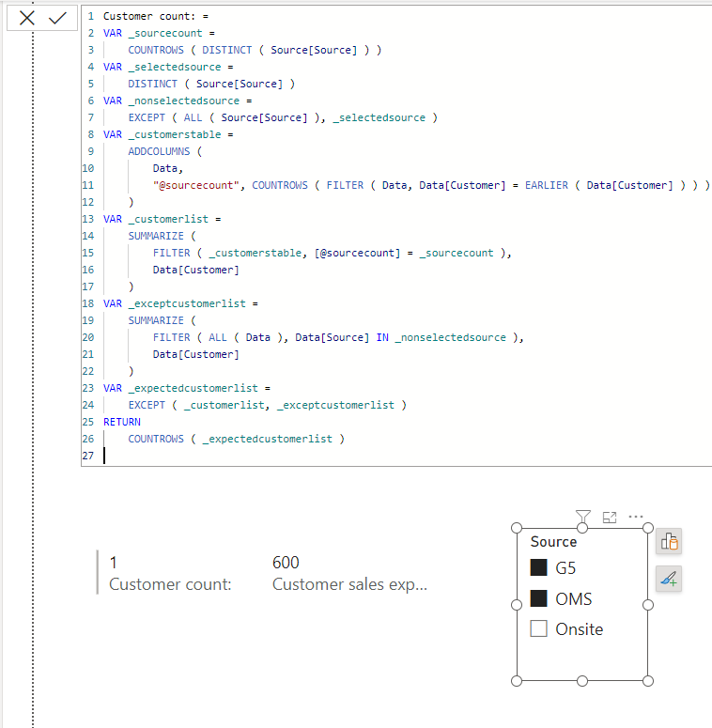Click _nonselectedsource variable in line 20

450,337
